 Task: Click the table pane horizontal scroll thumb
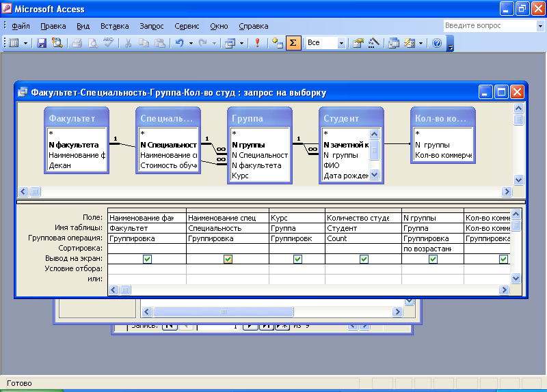[36, 191]
